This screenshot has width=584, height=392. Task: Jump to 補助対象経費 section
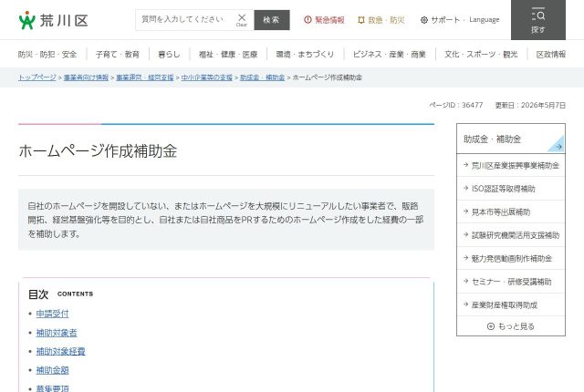click(61, 351)
